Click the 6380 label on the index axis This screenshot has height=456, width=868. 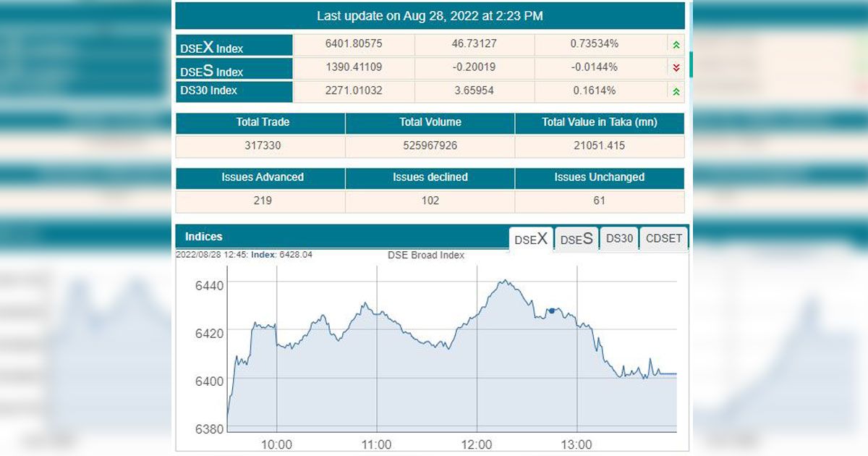pyautogui.click(x=210, y=428)
